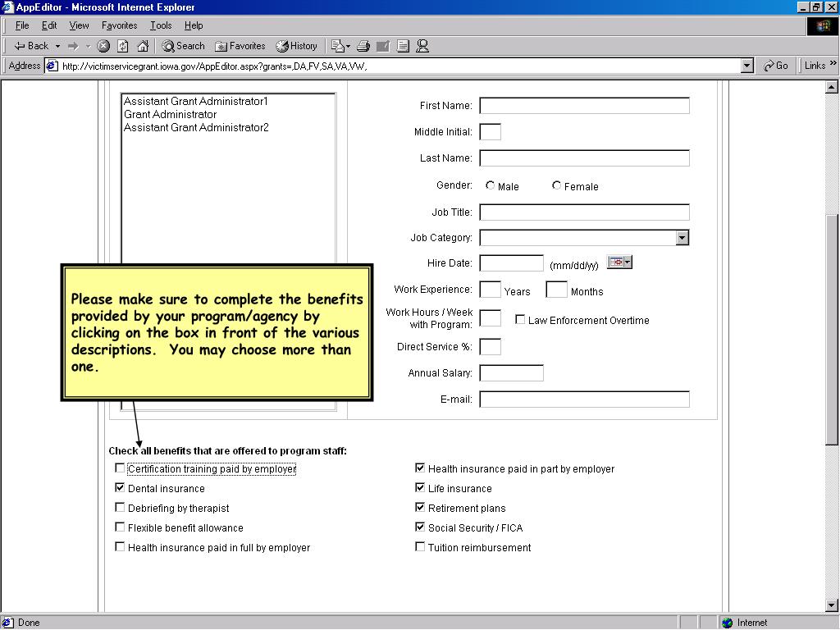Expand the Job Category dropdown
Image resolution: width=840 pixels, height=630 pixels.
point(682,237)
